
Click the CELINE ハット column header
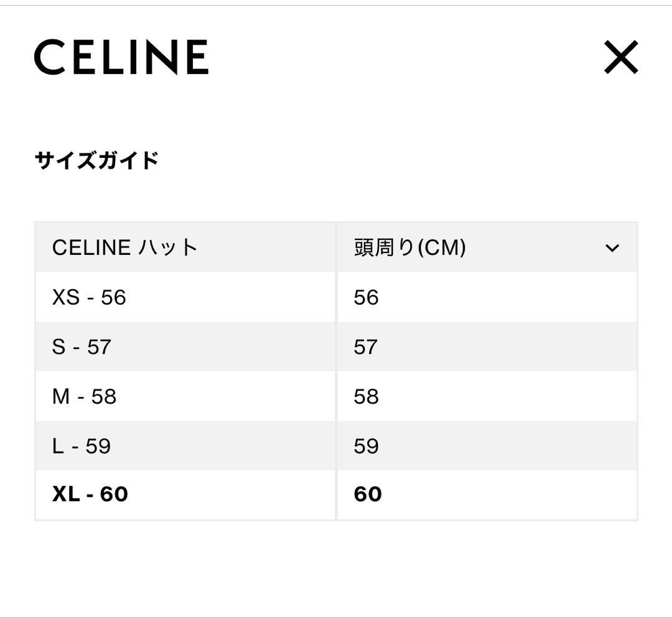(124, 247)
